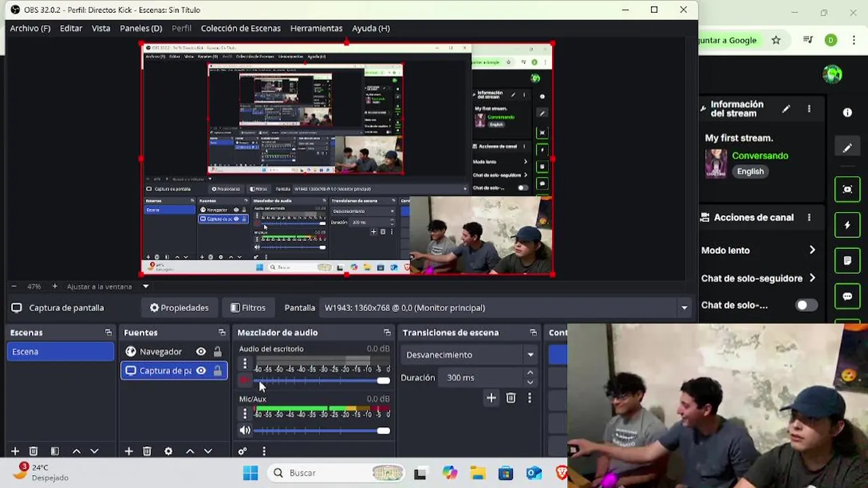
Task: Click the English language tag
Action: (750, 171)
